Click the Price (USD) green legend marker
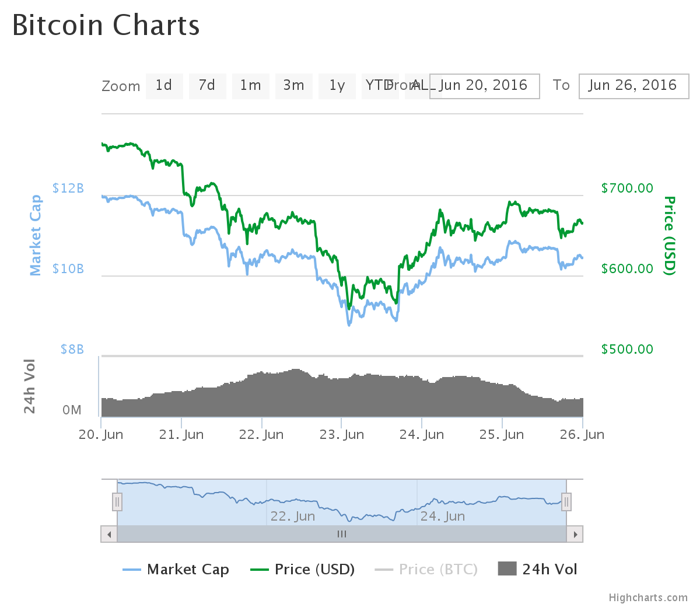This screenshot has width=700, height=607. pyautogui.click(x=260, y=570)
